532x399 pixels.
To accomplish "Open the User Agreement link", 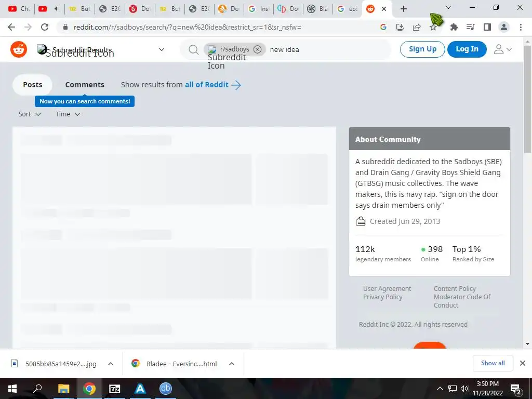I will click(x=387, y=288).
